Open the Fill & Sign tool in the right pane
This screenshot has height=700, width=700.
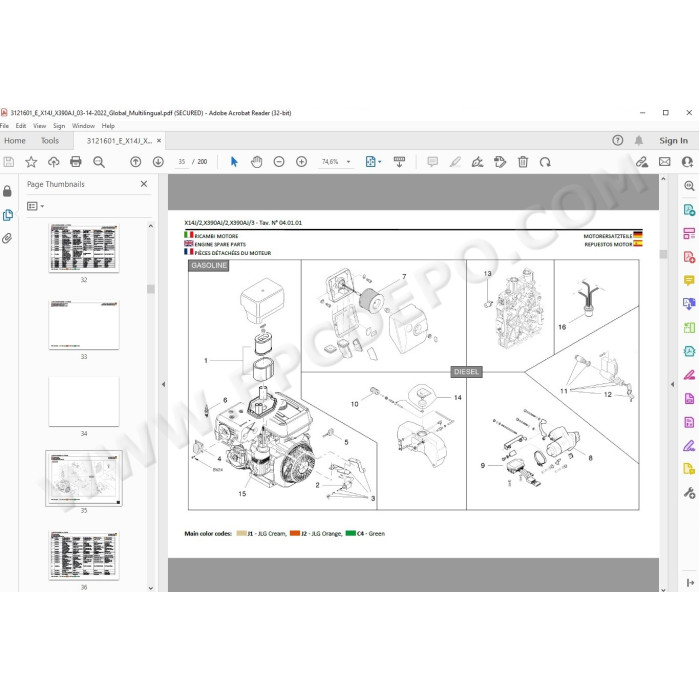point(689,445)
